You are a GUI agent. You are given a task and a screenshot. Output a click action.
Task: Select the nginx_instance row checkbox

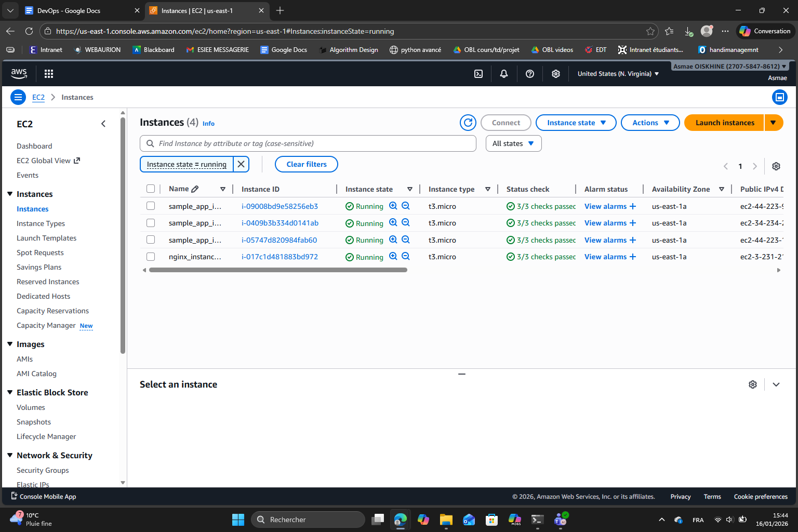click(151, 256)
